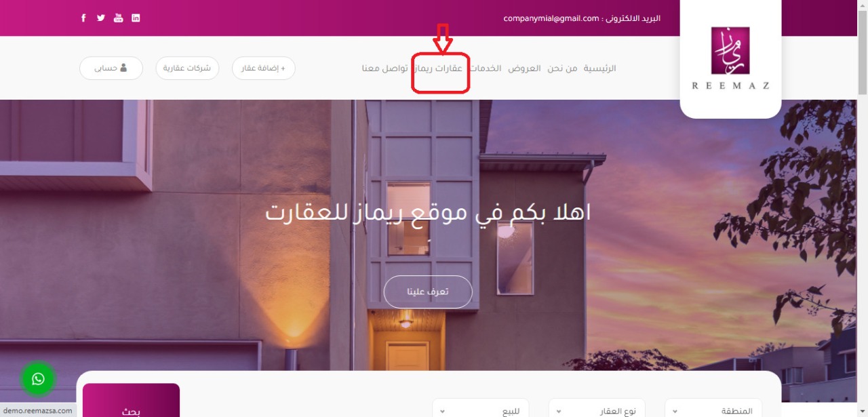Open the عقارات ريماز menu item
868x417 pixels.
[439, 68]
